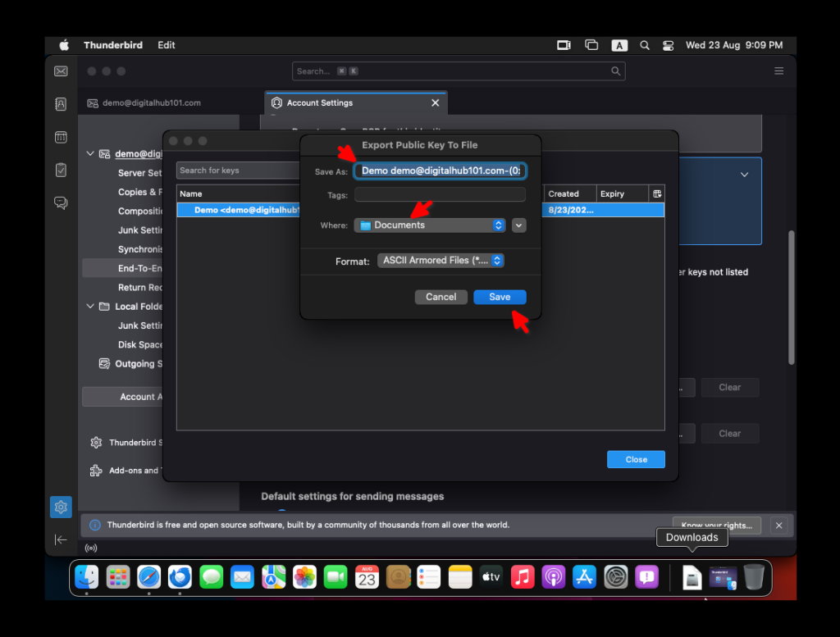
Task: Click the search magnifier in Thunderbird search bar
Action: point(615,71)
